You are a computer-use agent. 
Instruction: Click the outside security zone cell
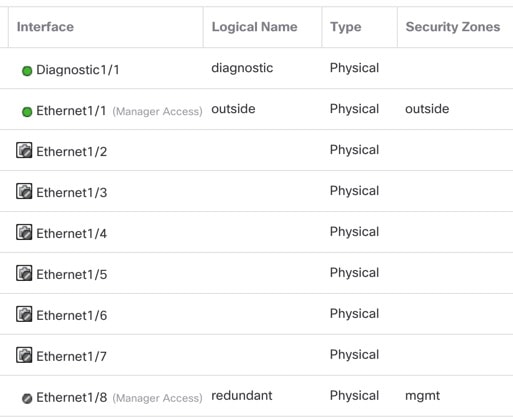pos(427,109)
